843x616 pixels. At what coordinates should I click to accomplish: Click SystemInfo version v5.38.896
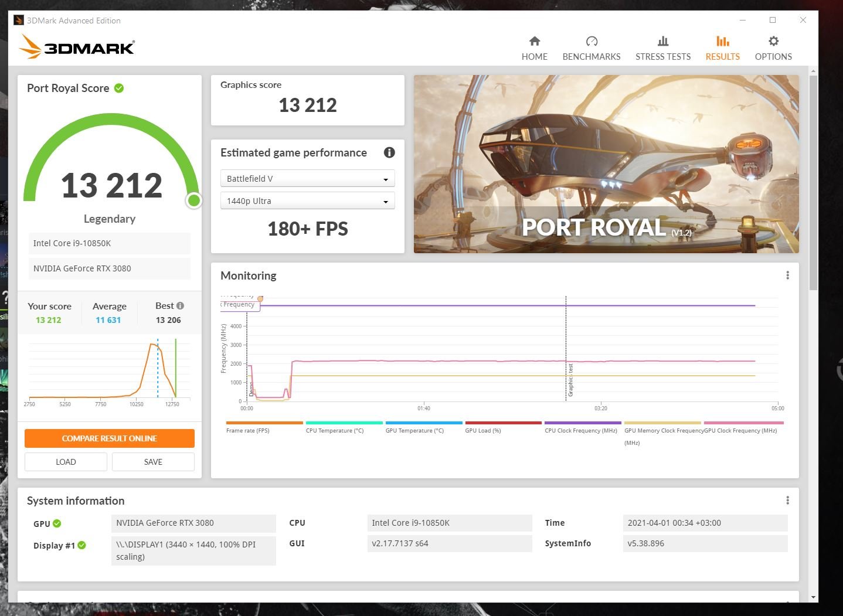[x=705, y=543]
